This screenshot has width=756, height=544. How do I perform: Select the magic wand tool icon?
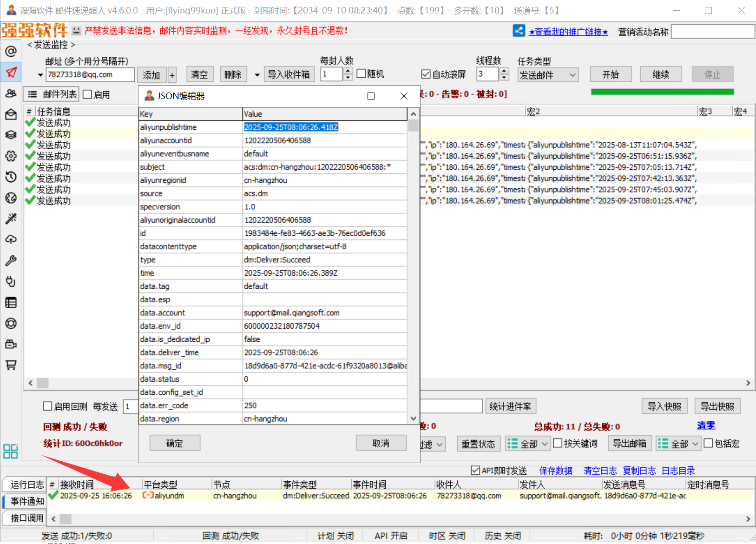(11, 219)
